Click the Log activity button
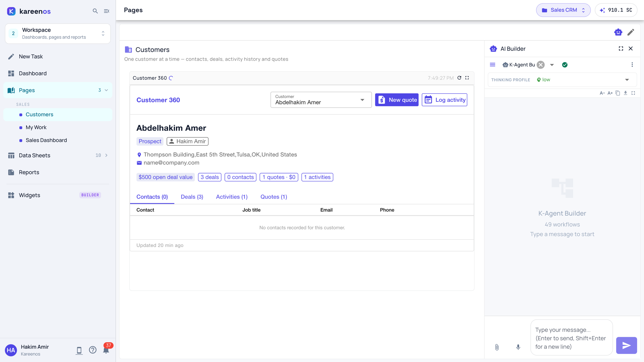The width and height of the screenshot is (644, 362). pyautogui.click(x=445, y=100)
